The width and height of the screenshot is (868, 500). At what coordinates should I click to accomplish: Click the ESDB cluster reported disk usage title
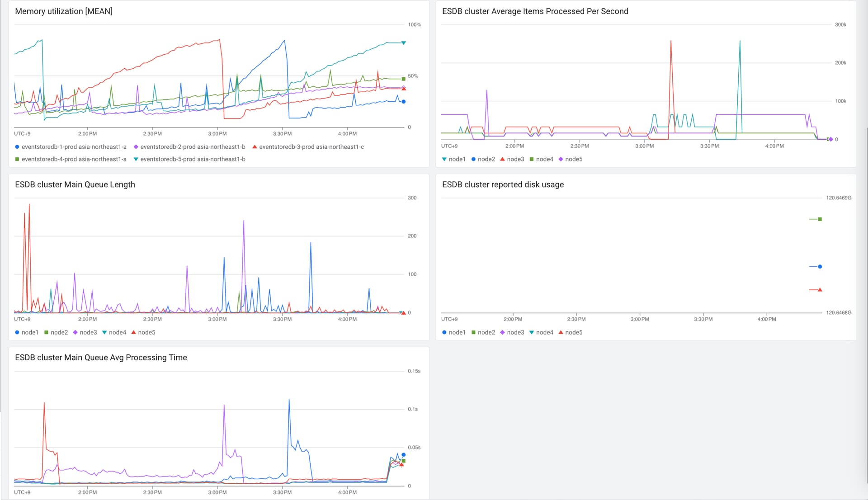[x=503, y=184]
